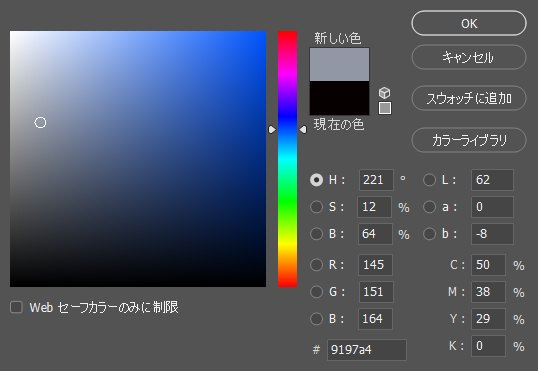
Task: Click the web-safe color cube warning icon
Action: click(384, 93)
